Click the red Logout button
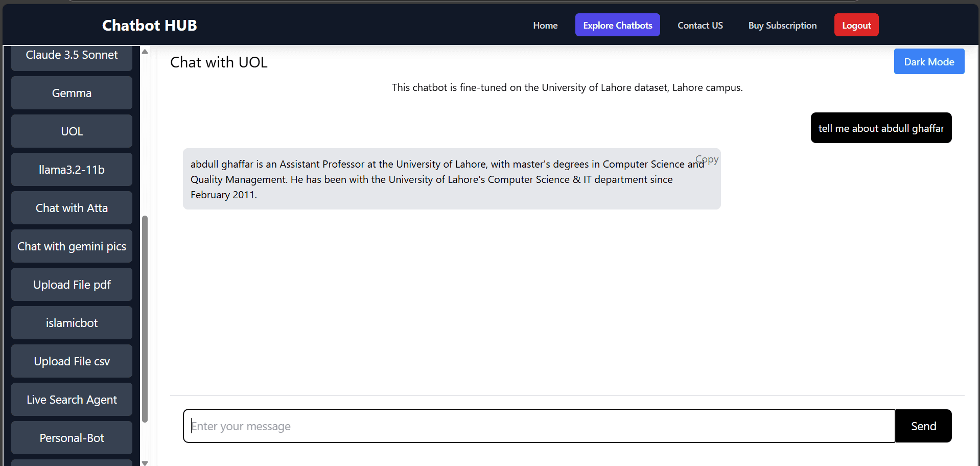Image resolution: width=980 pixels, height=466 pixels. click(x=856, y=25)
